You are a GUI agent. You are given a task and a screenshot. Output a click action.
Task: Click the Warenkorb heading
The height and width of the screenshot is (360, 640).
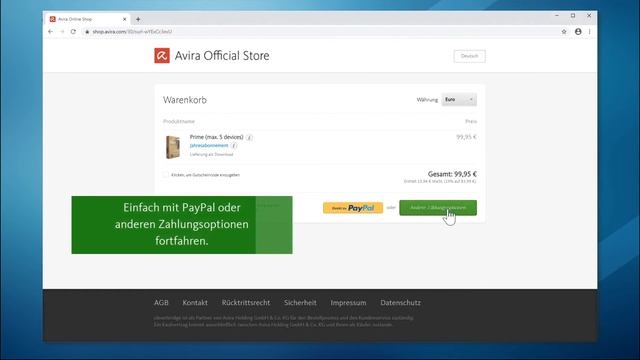pyautogui.click(x=185, y=100)
